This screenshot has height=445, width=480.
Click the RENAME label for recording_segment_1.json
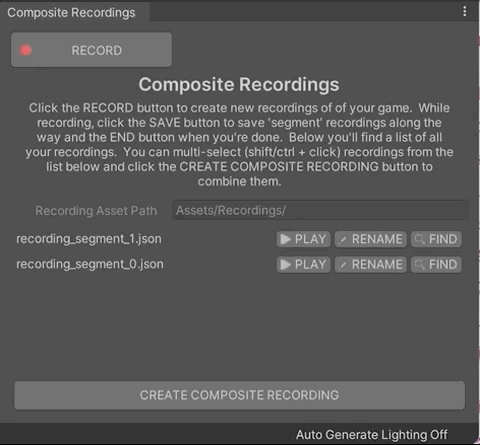pyautogui.click(x=377, y=239)
